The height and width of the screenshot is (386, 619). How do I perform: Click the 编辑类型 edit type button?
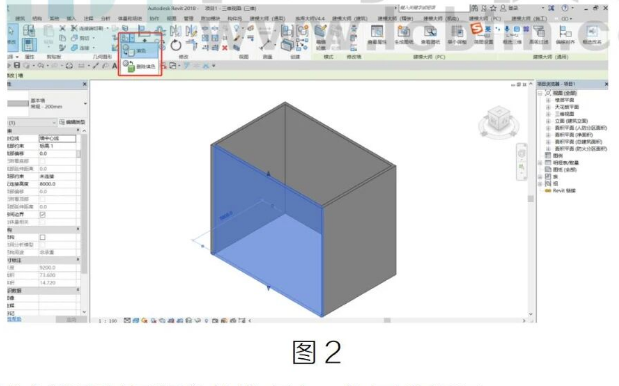72,122
